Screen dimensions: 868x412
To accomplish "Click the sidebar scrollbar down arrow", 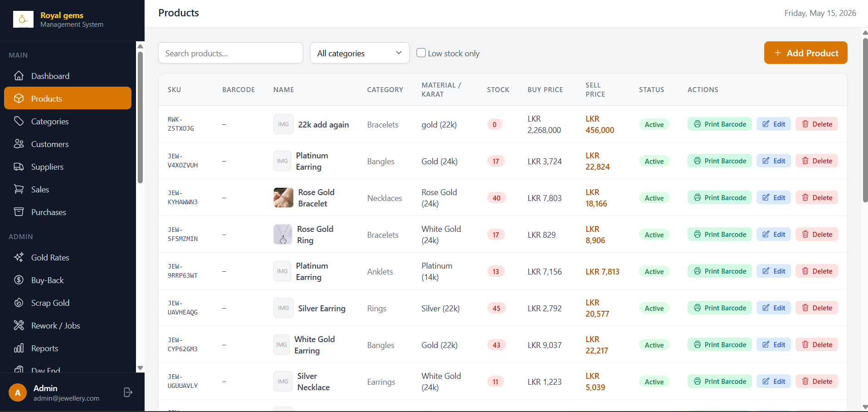I will pos(140,368).
